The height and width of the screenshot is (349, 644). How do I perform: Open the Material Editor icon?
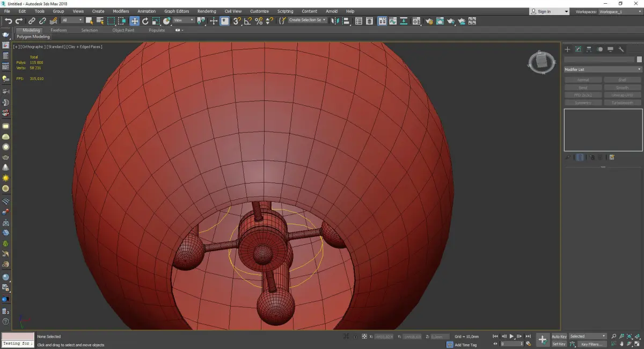416,21
